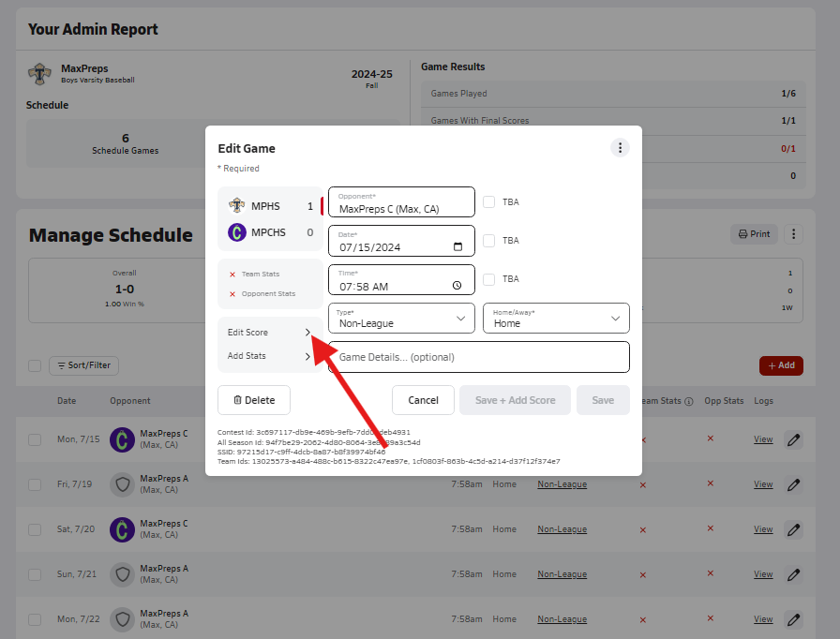This screenshot has width=840, height=639.
Task: Edit the Mon, 7/22 game with pencil icon
Action: (793, 619)
